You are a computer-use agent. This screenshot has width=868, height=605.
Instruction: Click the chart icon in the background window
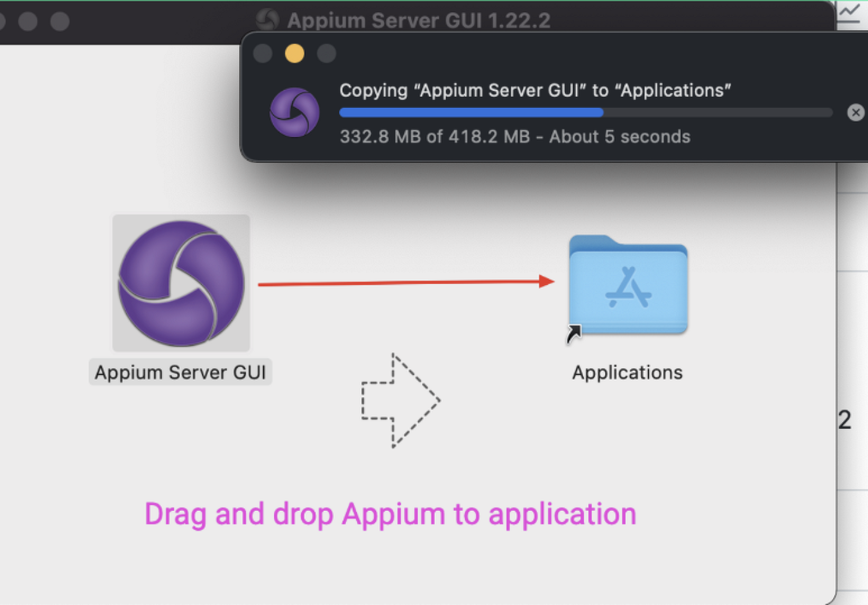(849, 13)
